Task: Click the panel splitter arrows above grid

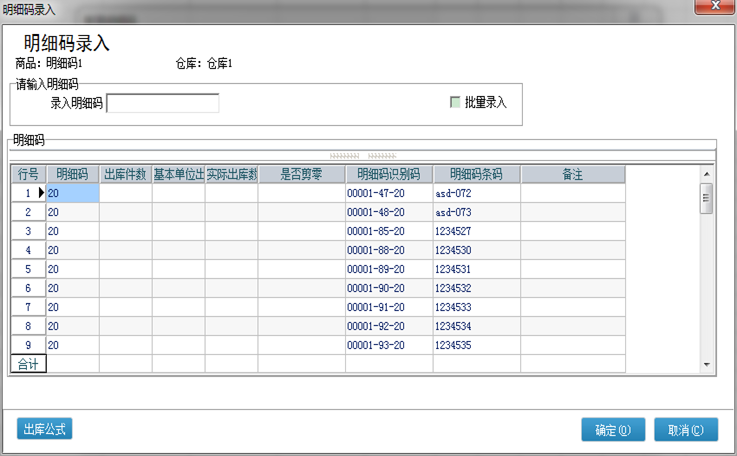Action: tap(362, 156)
